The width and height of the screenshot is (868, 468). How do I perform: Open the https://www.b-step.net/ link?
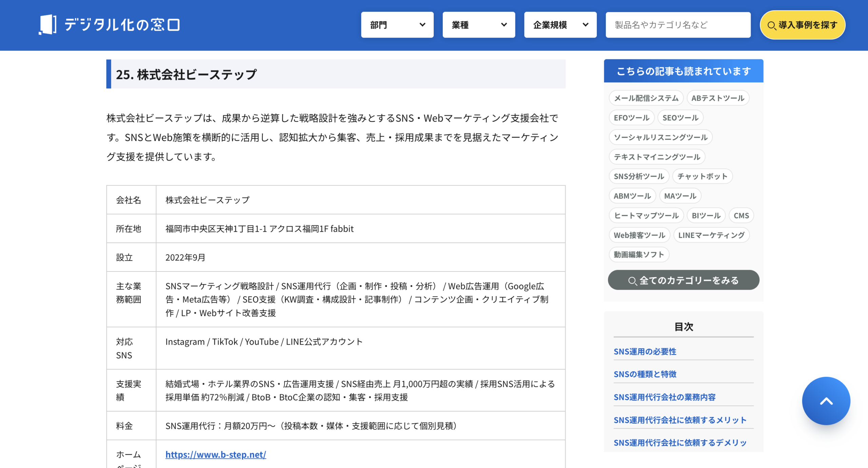pos(216,454)
